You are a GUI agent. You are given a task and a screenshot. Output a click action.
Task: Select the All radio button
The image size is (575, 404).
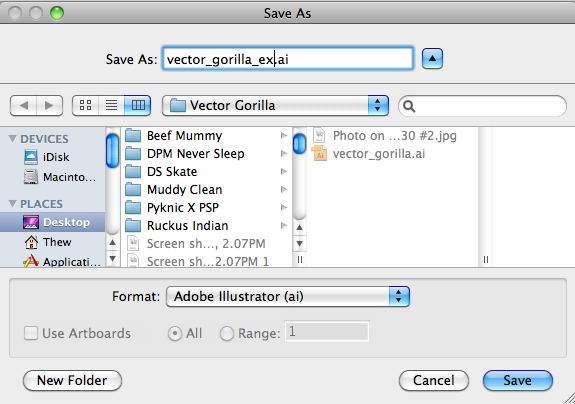point(175,334)
